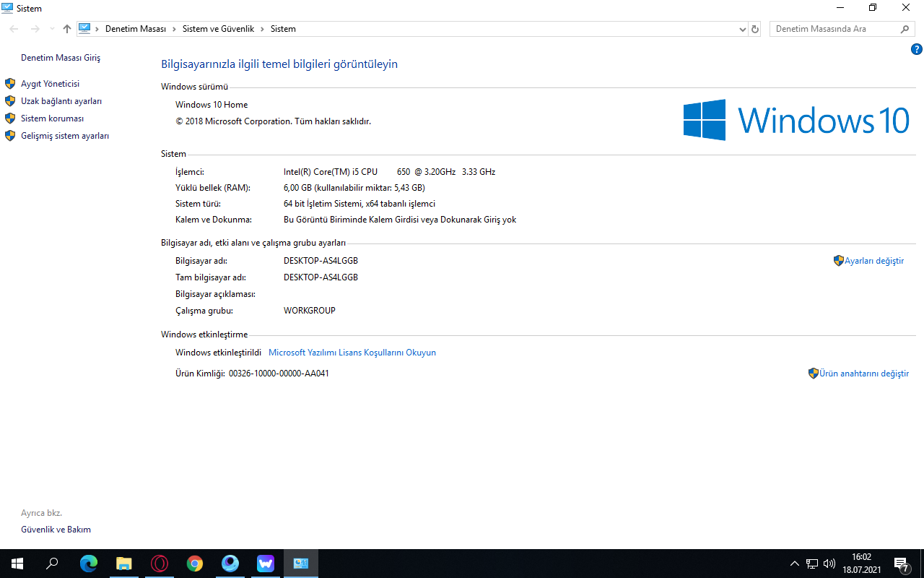Click product ID 00326-10000-00000-AA041
This screenshot has width=924, height=578.
[x=279, y=374]
